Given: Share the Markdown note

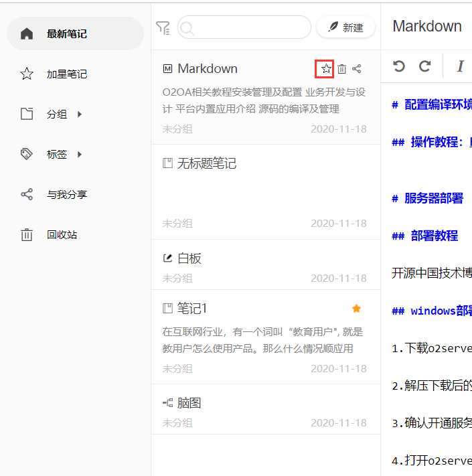Looking at the screenshot, I should pos(357,68).
